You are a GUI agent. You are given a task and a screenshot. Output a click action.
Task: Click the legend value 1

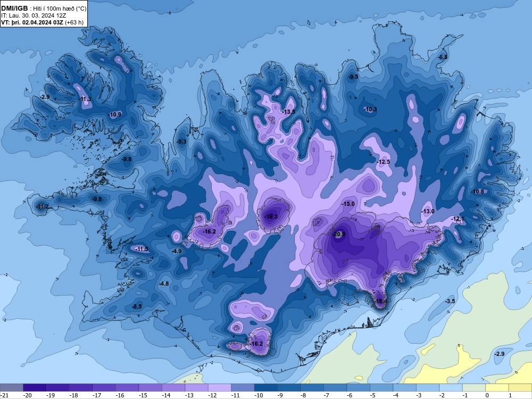pyautogui.click(x=510, y=395)
